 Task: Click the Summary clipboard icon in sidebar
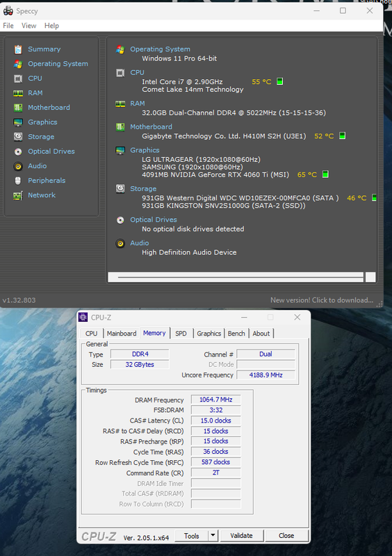18,49
